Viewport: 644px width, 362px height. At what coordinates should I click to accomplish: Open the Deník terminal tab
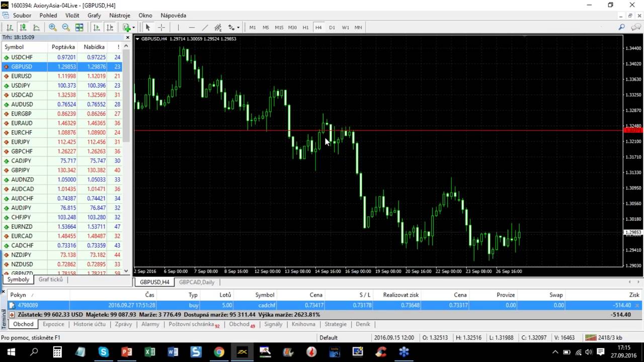pyautogui.click(x=363, y=324)
